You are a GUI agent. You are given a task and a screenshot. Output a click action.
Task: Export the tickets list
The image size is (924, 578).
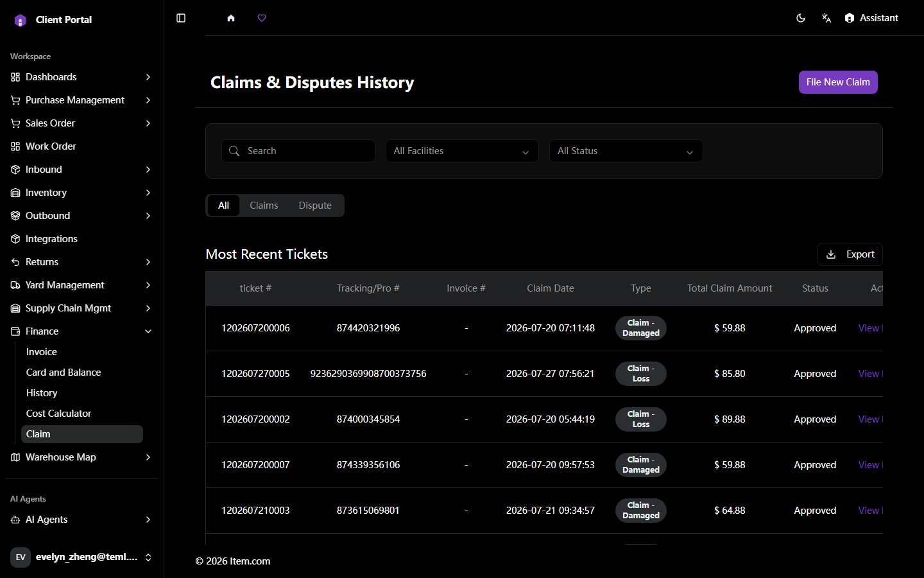point(850,254)
